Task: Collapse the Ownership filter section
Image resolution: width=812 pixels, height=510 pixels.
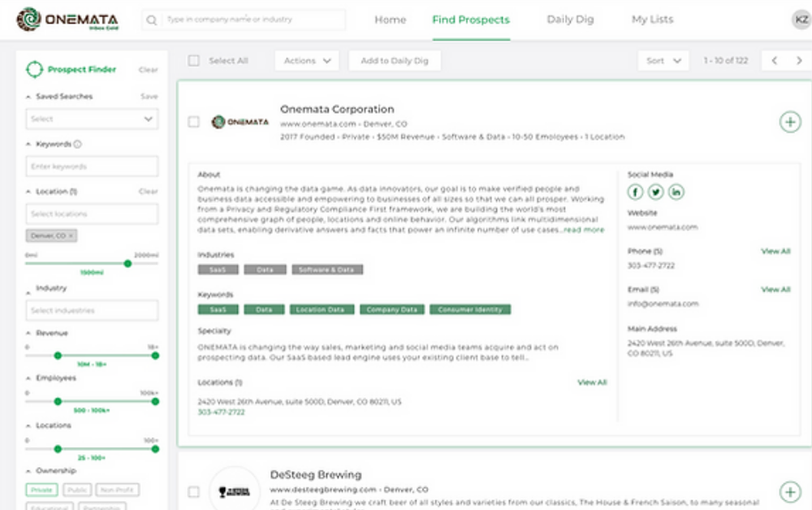Action: tap(28, 471)
